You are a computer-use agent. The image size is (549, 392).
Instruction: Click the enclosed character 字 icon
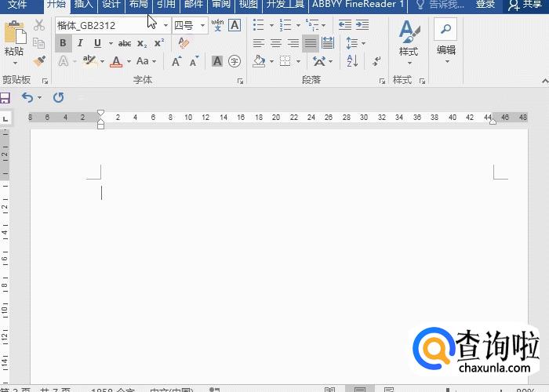pyautogui.click(x=235, y=61)
